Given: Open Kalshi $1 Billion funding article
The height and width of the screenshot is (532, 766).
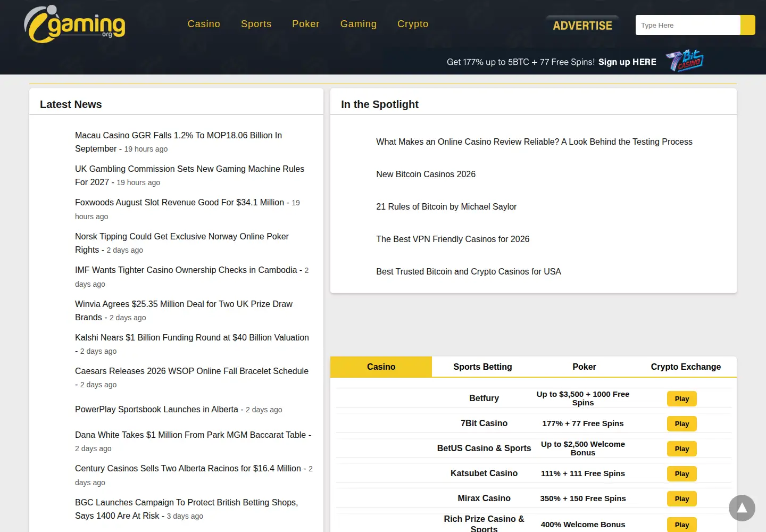Looking at the screenshot, I should 192,337.
